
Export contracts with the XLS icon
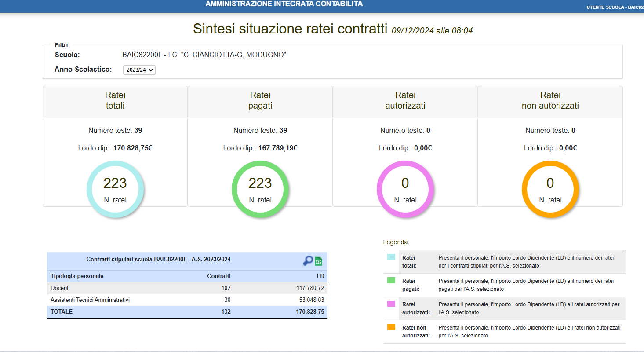pyautogui.click(x=318, y=261)
